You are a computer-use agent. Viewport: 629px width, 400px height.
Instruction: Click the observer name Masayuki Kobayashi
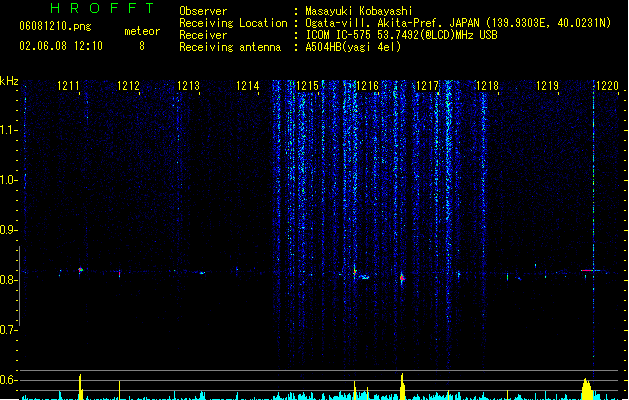pos(359,11)
